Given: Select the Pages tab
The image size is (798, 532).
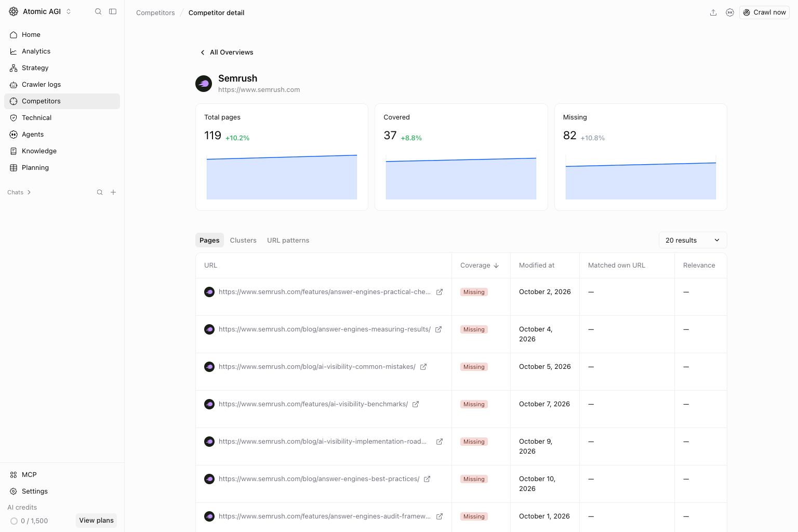Looking at the screenshot, I should click(x=209, y=240).
